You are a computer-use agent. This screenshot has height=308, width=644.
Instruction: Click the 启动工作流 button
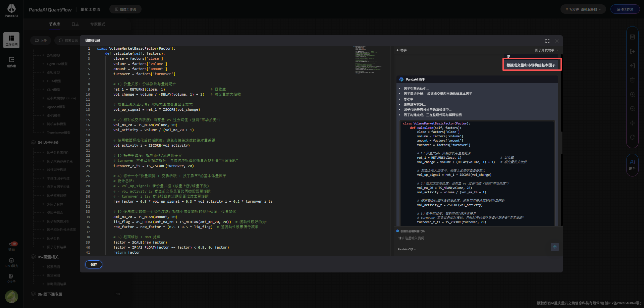point(625,9)
